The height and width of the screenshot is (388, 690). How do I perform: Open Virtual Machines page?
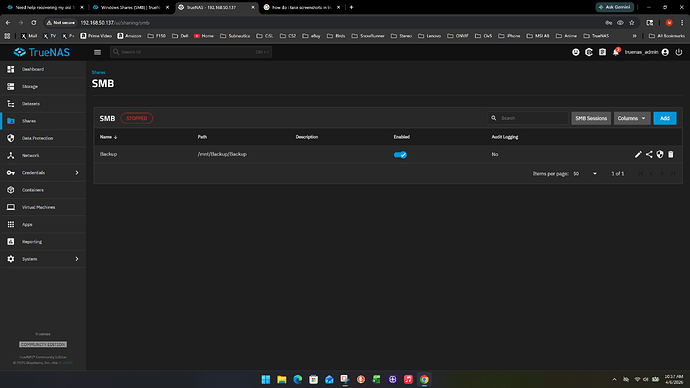pyautogui.click(x=43, y=207)
